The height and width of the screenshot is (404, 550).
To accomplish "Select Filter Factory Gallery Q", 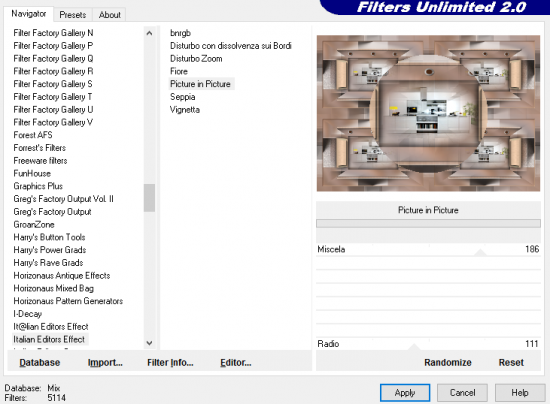I will tap(53, 59).
